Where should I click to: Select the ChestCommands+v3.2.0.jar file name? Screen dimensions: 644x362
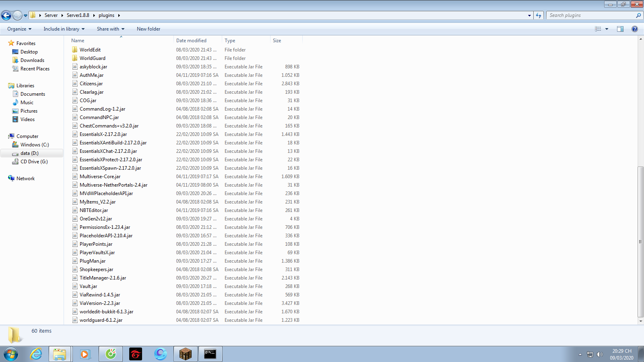(x=109, y=126)
